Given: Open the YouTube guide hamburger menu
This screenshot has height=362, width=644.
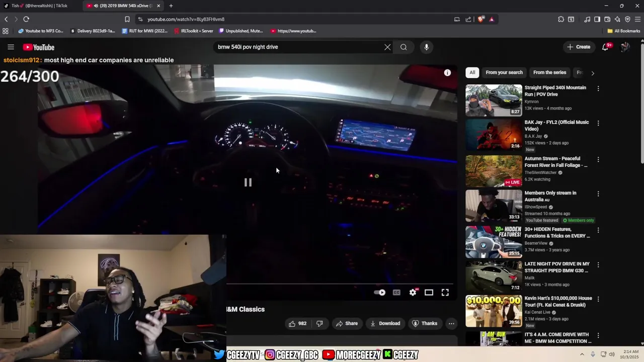Looking at the screenshot, I should click(11, 47).
